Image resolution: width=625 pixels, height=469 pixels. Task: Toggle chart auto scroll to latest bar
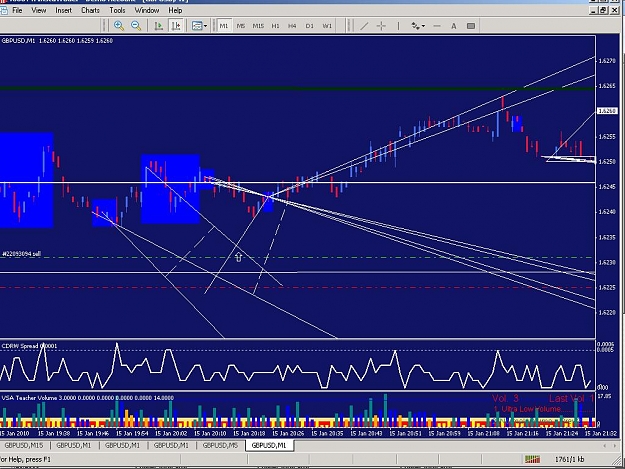[x=159, y=26]
